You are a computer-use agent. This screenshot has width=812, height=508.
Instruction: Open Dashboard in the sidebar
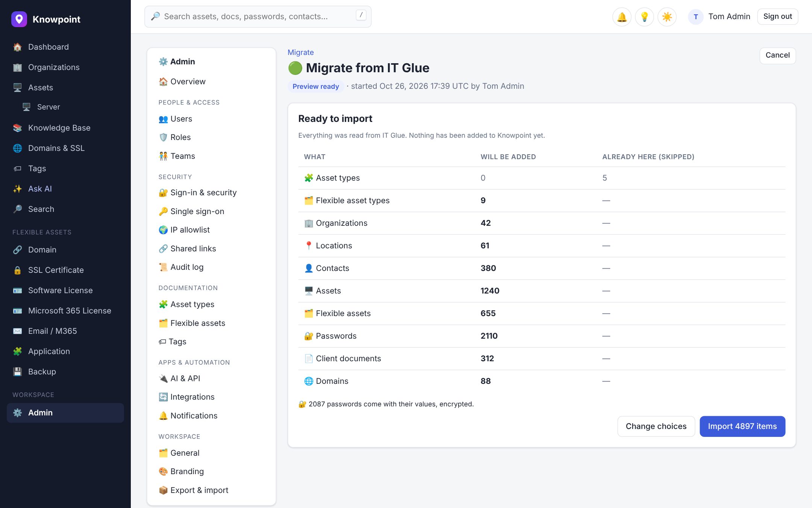click(x=65, y=47)
